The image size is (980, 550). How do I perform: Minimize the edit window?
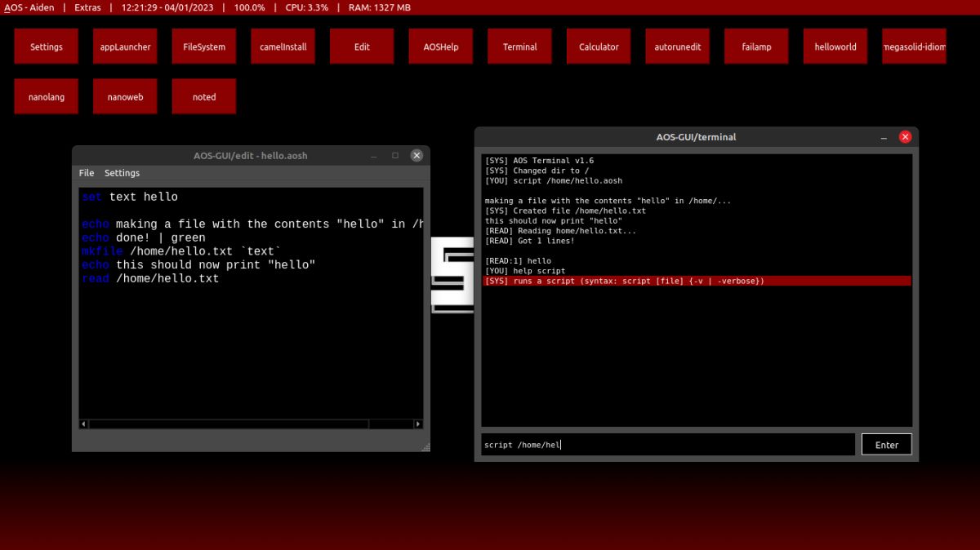point(373,156)
